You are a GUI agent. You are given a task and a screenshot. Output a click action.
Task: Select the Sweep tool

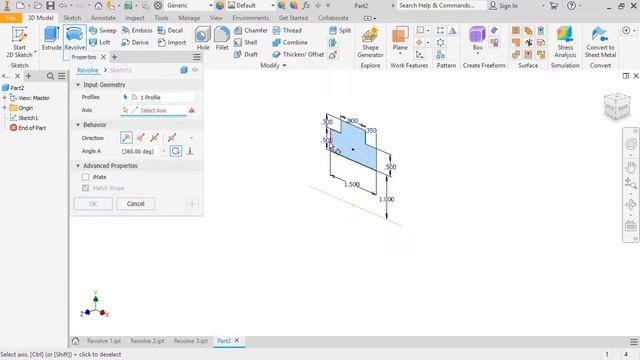pos(103,30)
